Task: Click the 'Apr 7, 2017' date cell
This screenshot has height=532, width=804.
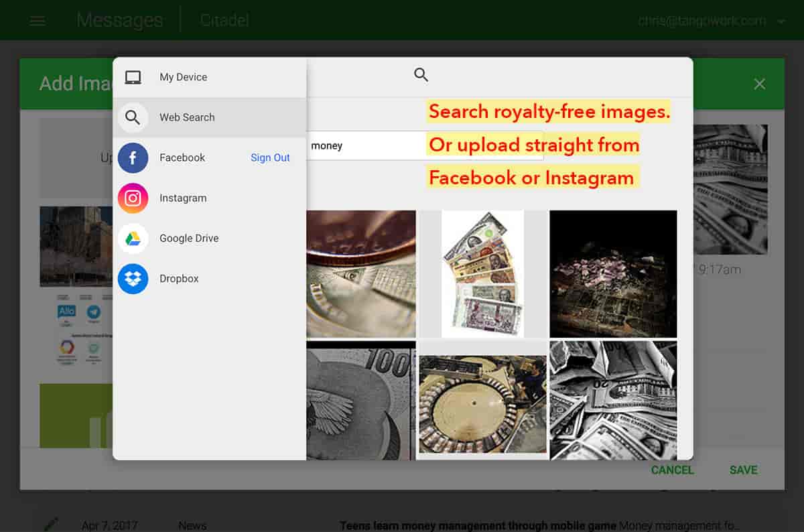Action: point(110,526)
